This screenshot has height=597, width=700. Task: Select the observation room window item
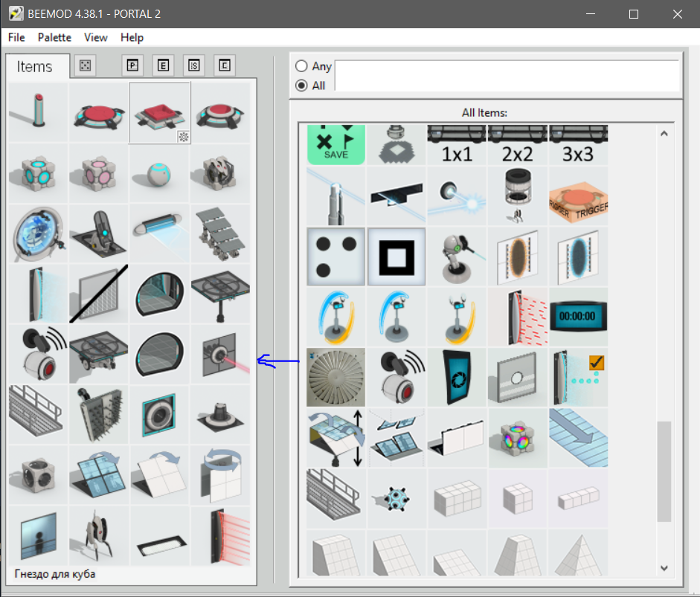38,536
